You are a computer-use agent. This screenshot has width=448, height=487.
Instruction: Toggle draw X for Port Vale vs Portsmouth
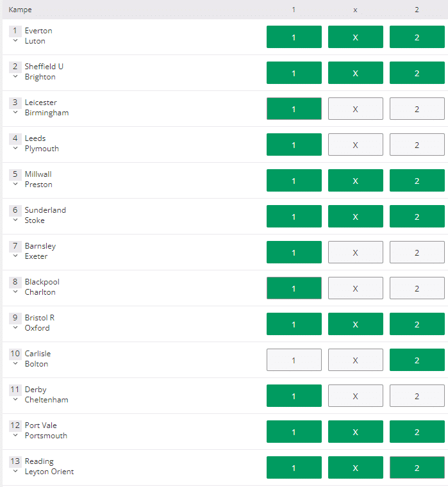point(356,431)
